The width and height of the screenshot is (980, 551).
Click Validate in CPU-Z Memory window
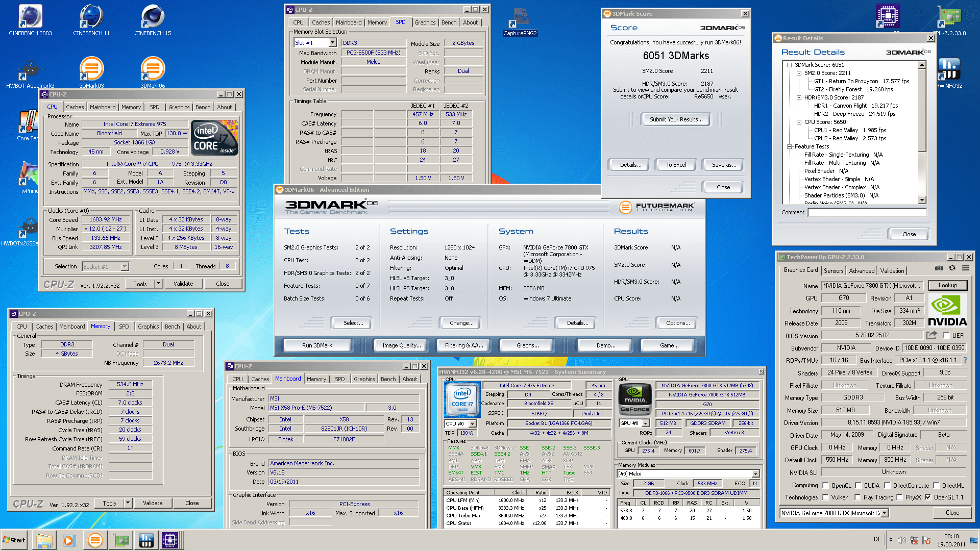[x=153, y=503]
